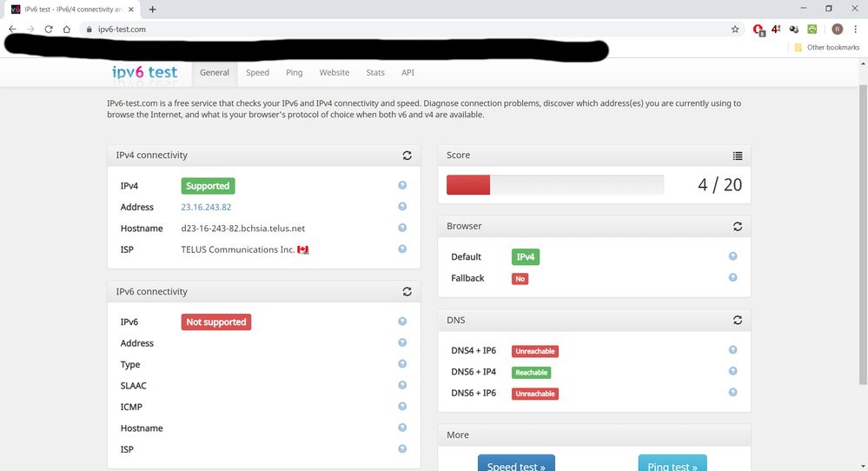This screenshot has width=868, height=471.
Task: Click the red score progress bar
Action: point(468,184)
